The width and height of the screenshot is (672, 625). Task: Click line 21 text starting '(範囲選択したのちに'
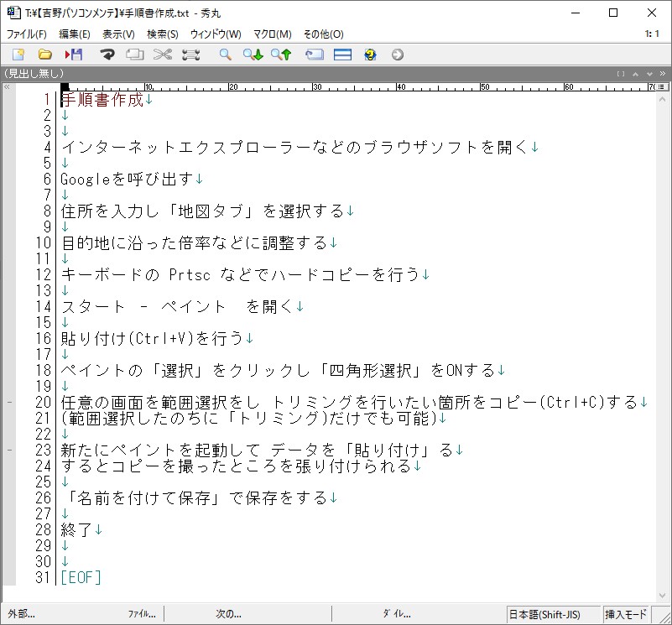point(249,418)
